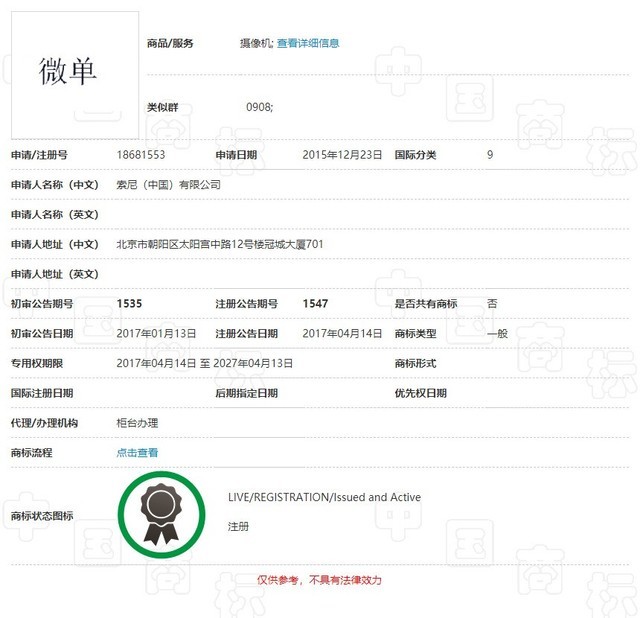Select shared trademark value 否

click(492, 304)
